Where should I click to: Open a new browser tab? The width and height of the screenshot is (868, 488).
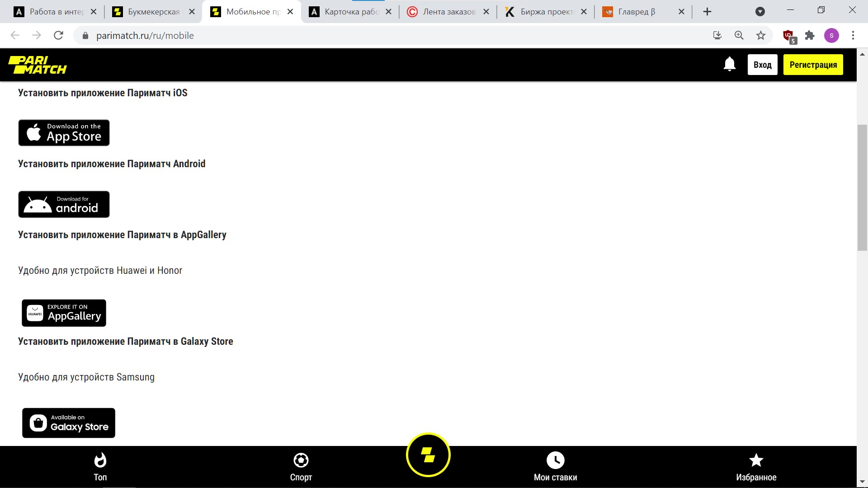tap(708, 12)
